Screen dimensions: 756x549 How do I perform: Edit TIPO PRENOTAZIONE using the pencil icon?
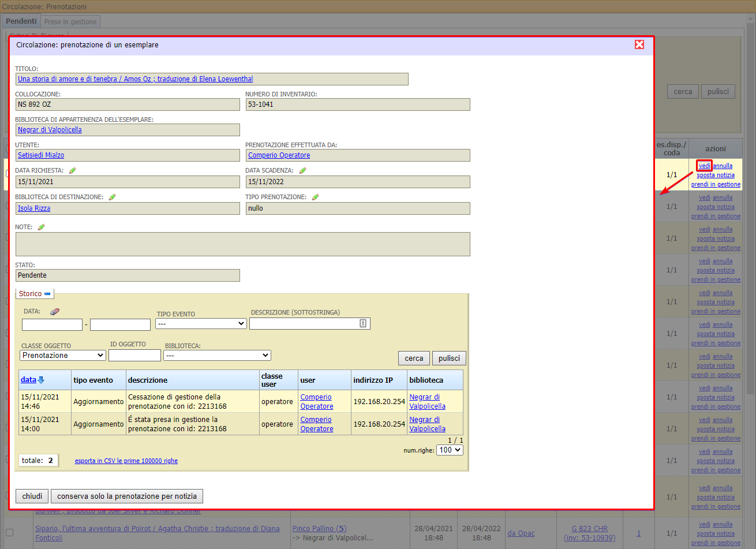click(x=315, y=197)
